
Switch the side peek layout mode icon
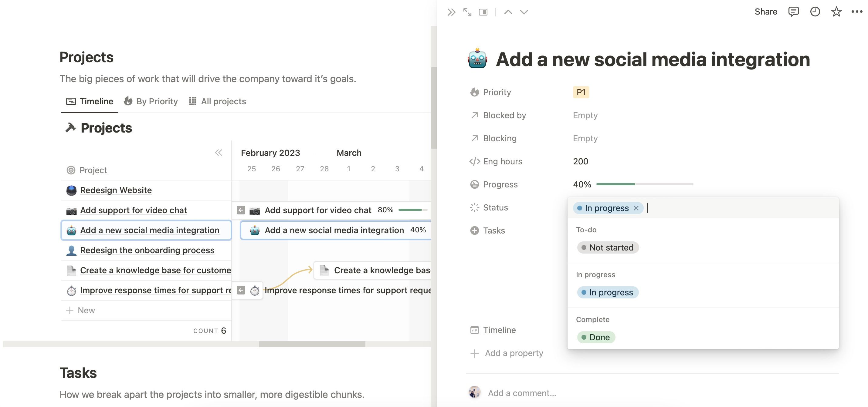483,12
